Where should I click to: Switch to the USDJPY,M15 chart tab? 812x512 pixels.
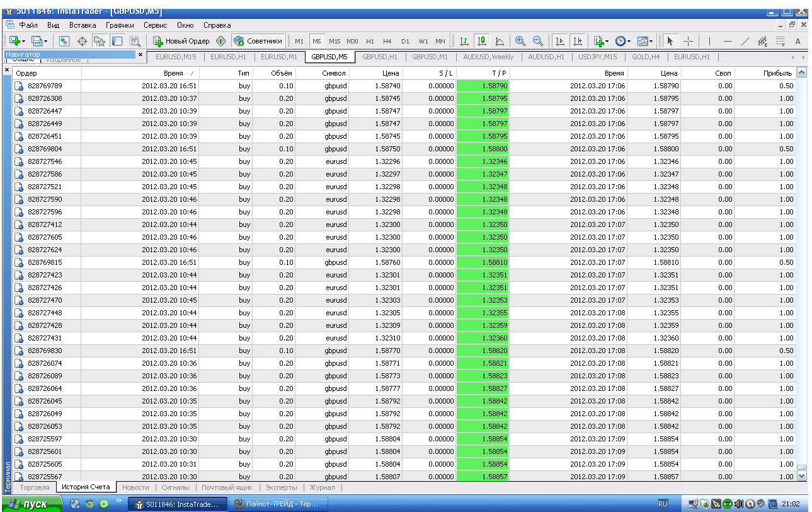(x=597, y=57)
